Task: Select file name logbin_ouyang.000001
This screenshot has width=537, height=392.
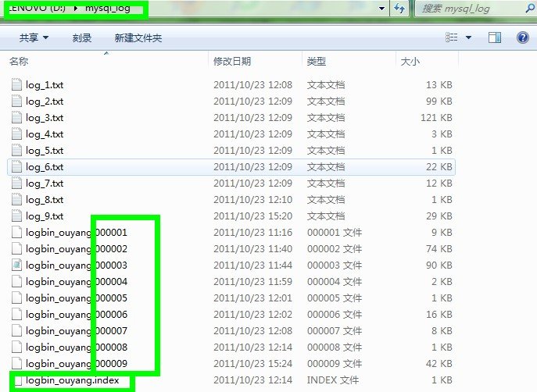Action: coord(77,233)
